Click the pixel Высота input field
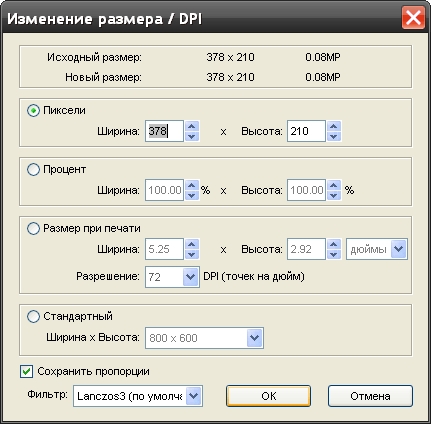This screenshot has width=431, height=424. [x=306, y=131]
